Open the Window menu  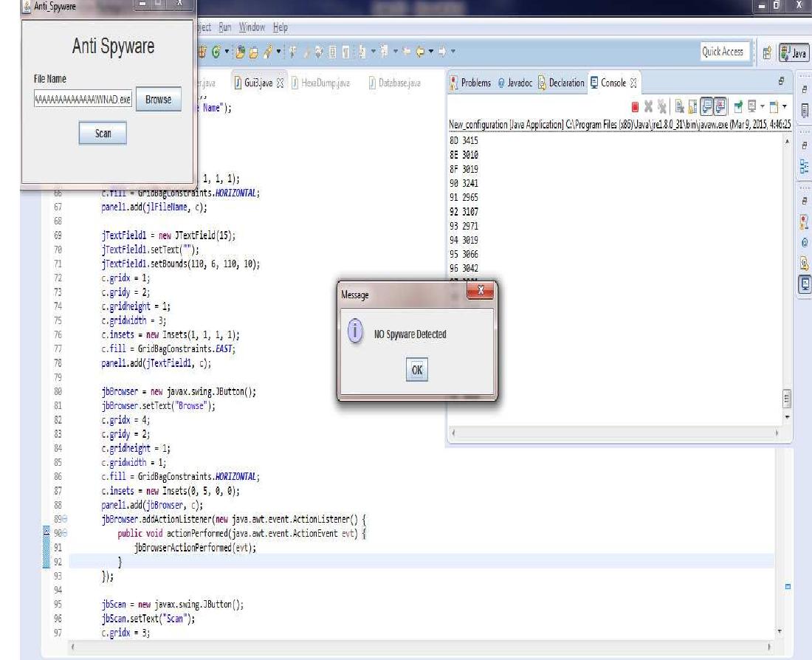click(252, 27)
